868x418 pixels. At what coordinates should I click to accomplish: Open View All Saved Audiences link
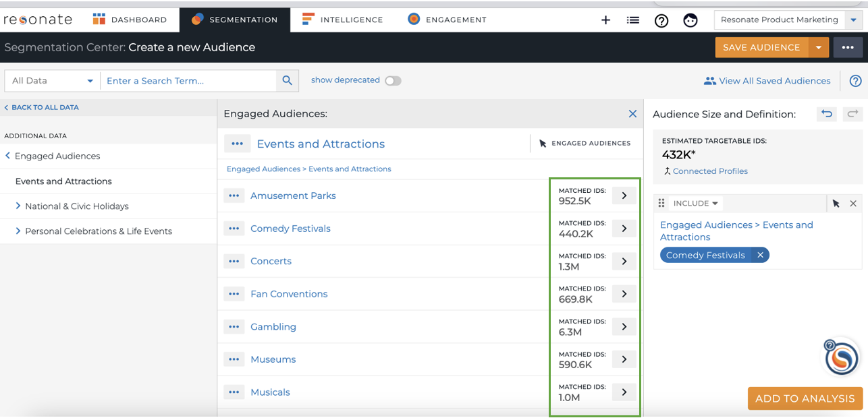point(767,81)
